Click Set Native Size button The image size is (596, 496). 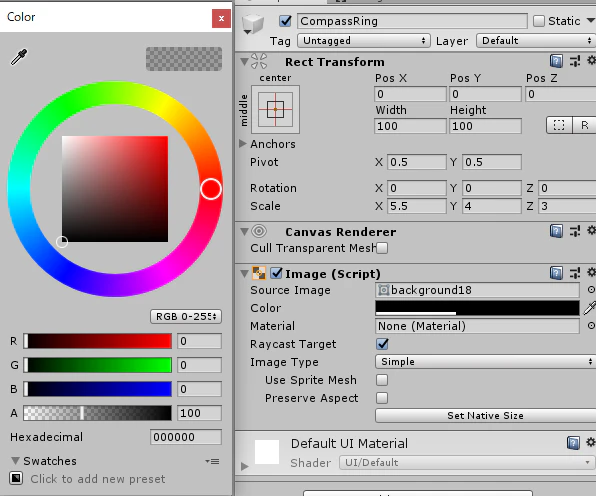(485, 415)
